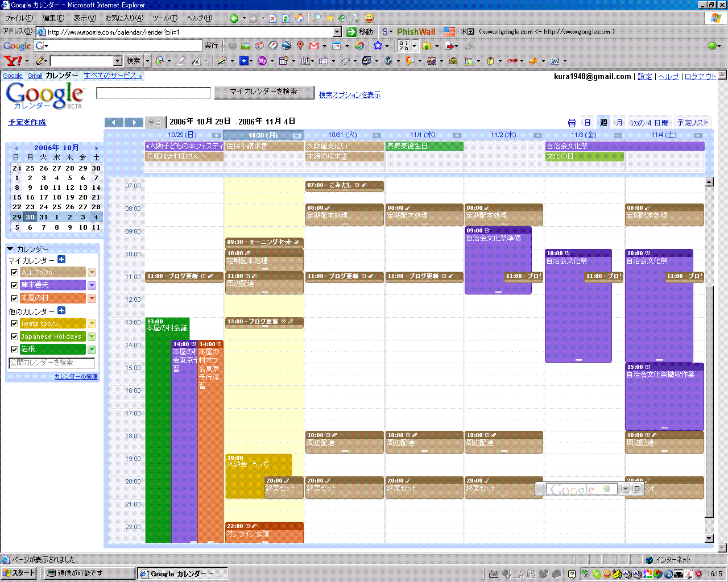Click the 予定を作成 link
This screenshot has height=582, width=728.
click(x=27, y=122)
